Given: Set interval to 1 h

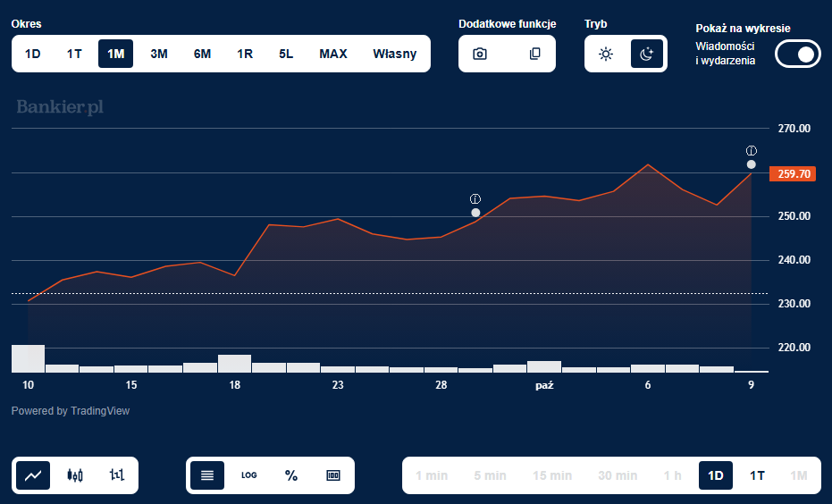Looking at the screenshot, I should (x=672, y=475).
